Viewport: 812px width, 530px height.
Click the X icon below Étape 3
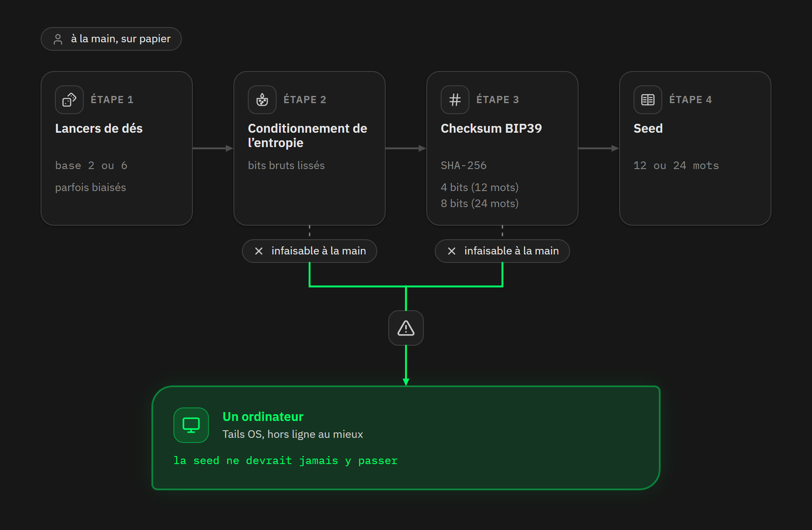(452, 251)
